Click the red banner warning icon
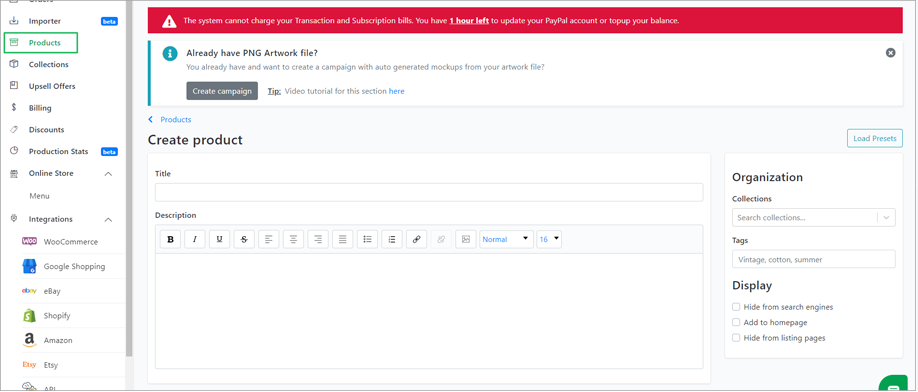Image resolution: width=918 pixels, height=392 pixels. (169, 21)
